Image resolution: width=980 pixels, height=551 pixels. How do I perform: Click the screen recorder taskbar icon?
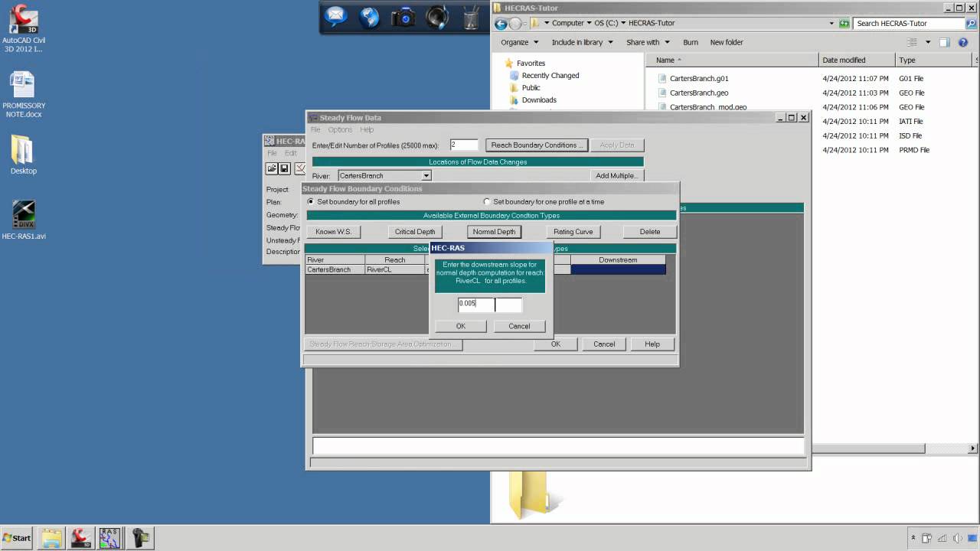(139, 538)
